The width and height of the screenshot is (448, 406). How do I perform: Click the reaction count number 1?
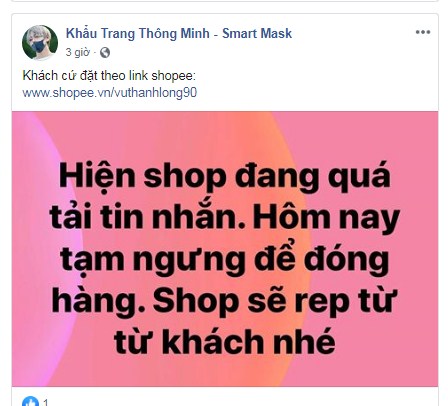pyautogui.click(x=46, y=403)
